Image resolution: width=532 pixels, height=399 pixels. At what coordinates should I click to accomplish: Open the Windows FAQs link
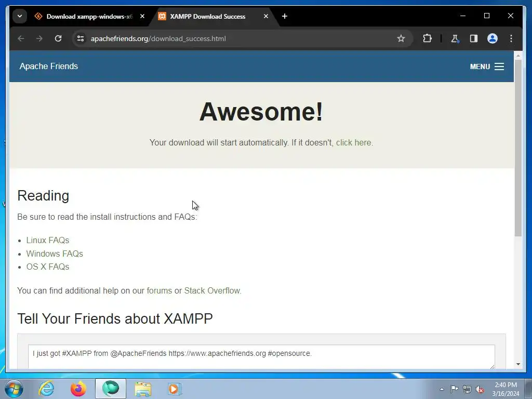55,254
